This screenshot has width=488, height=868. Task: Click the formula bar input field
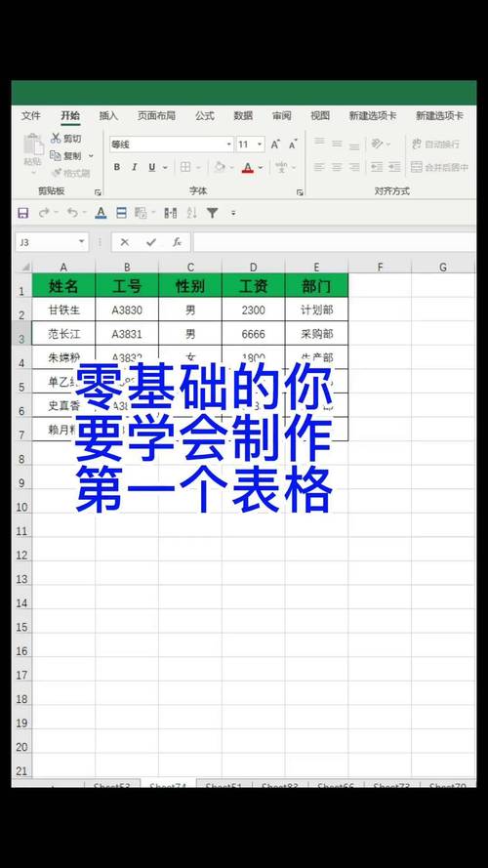pos(334,242)
